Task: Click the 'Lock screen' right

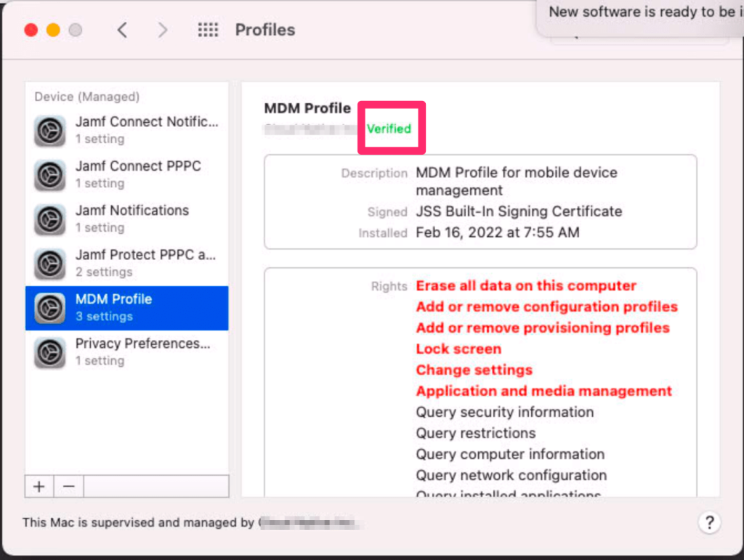Action: [x=458, y=349]
